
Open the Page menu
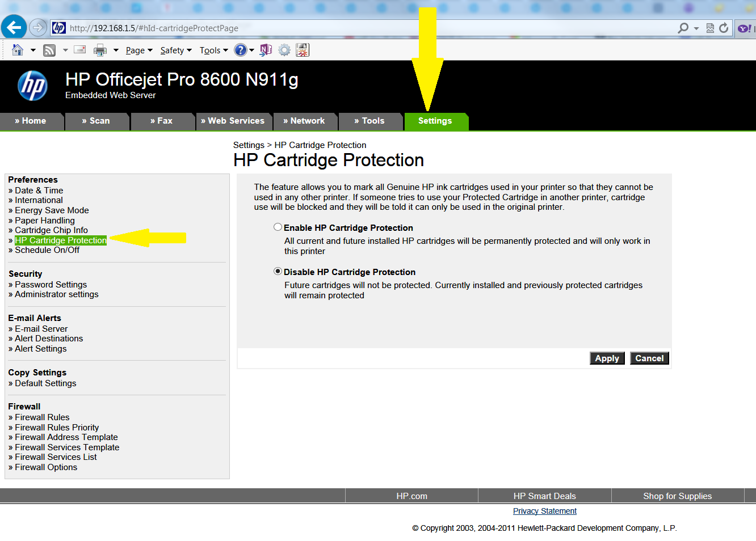pyautogui.click(x=139, y=50)
